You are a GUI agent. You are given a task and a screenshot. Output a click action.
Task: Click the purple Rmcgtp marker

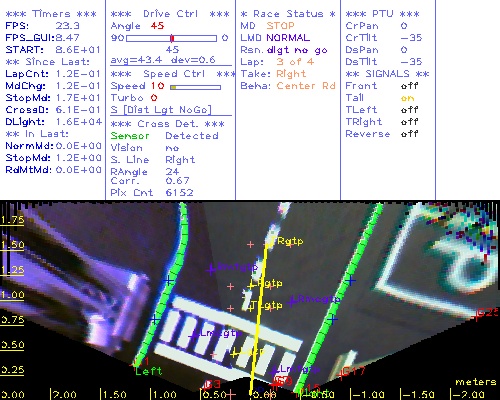(315, 299)
